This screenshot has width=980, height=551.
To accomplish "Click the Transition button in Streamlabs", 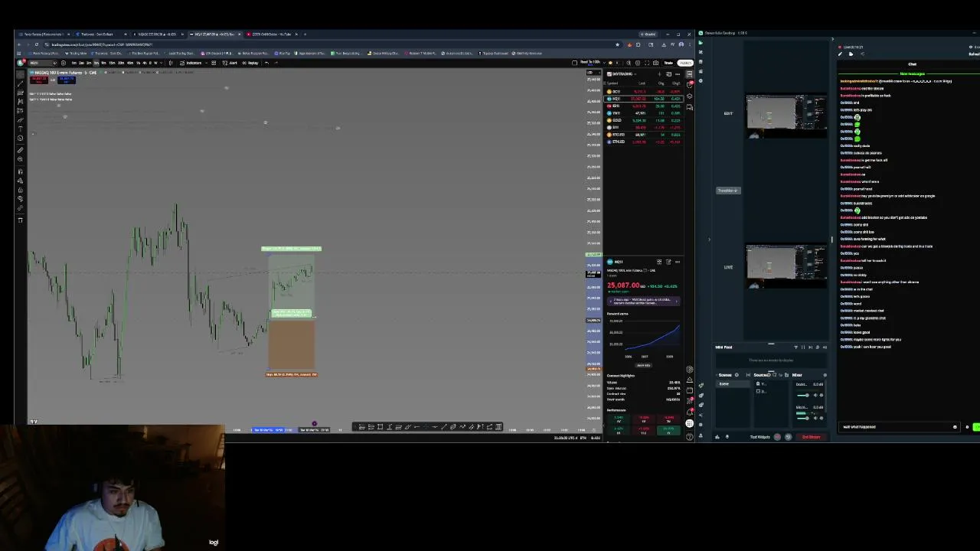I will [x=727, y=190].
